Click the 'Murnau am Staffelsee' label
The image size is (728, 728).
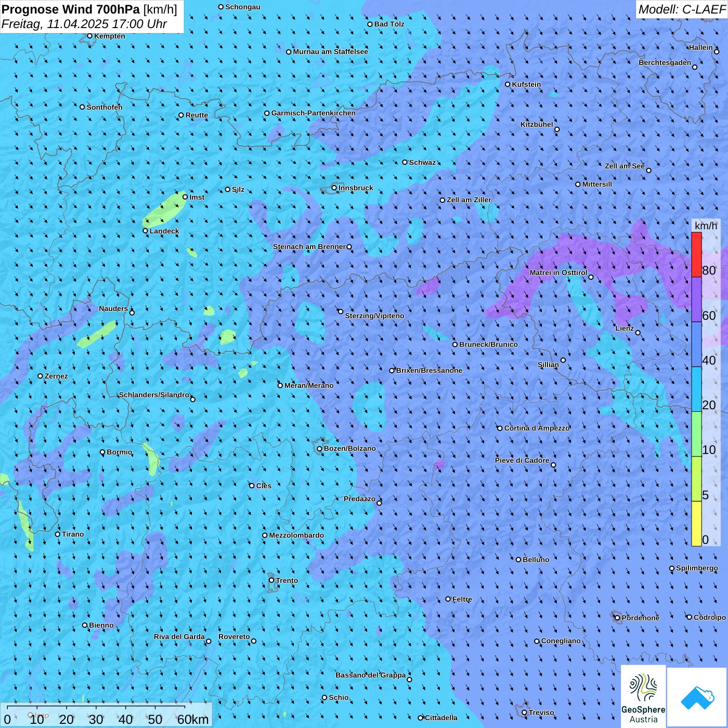(331, 51)
